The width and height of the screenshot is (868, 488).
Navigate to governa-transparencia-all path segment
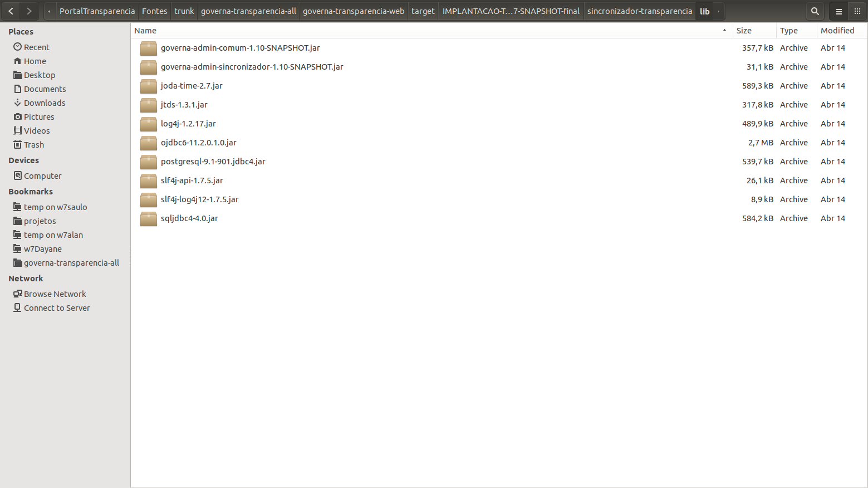(x=248, y=11)
